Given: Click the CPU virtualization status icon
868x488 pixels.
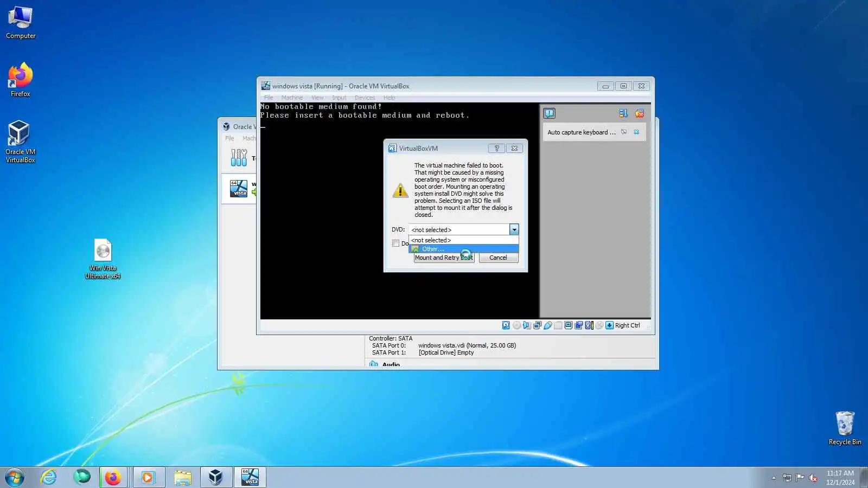Looking at the screenshot, I should click(x=589, y=325).
